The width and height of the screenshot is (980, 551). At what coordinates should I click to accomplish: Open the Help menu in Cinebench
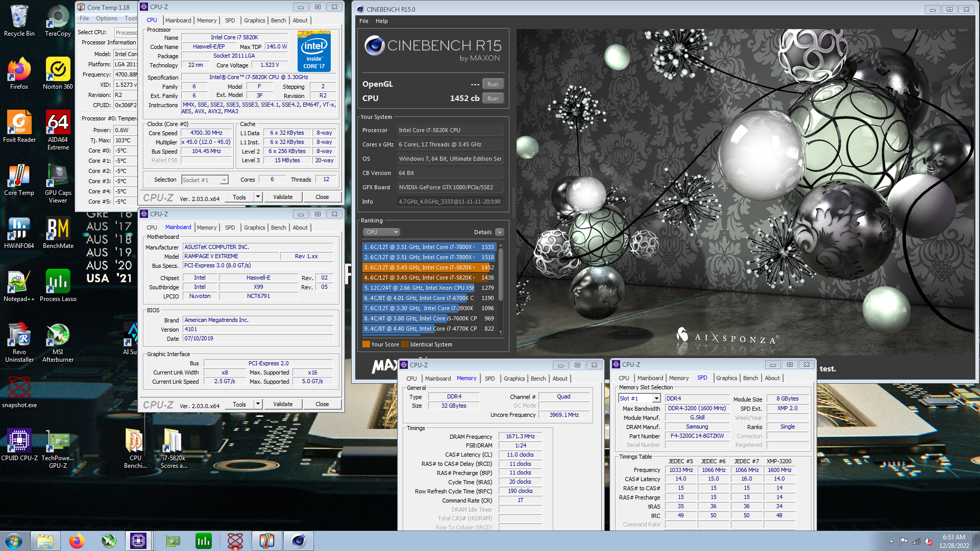tap(381, 21)
